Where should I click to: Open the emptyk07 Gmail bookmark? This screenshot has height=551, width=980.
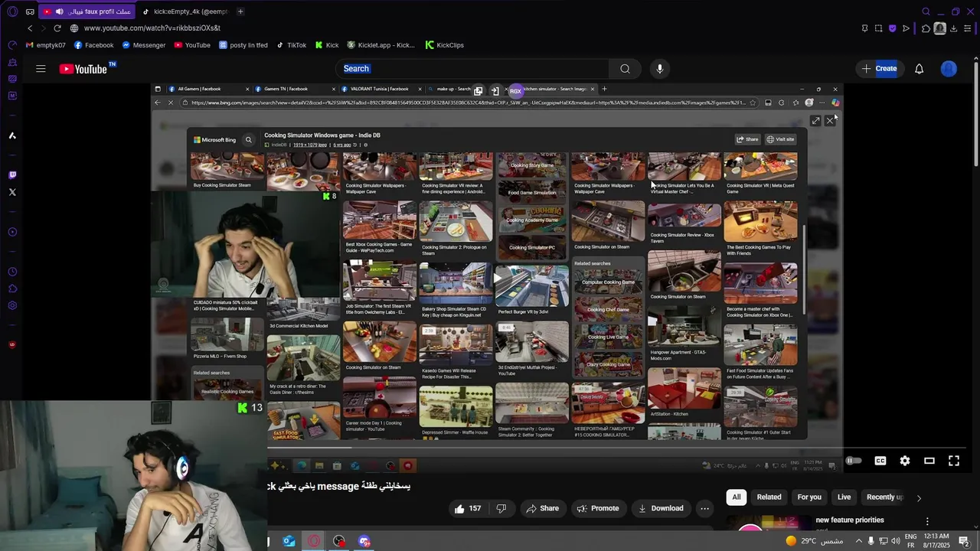[46, 45]
